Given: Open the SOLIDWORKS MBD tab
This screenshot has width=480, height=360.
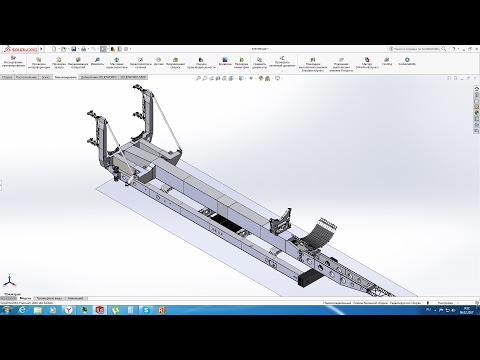Looking at the screenshot, I should [133, 77].
